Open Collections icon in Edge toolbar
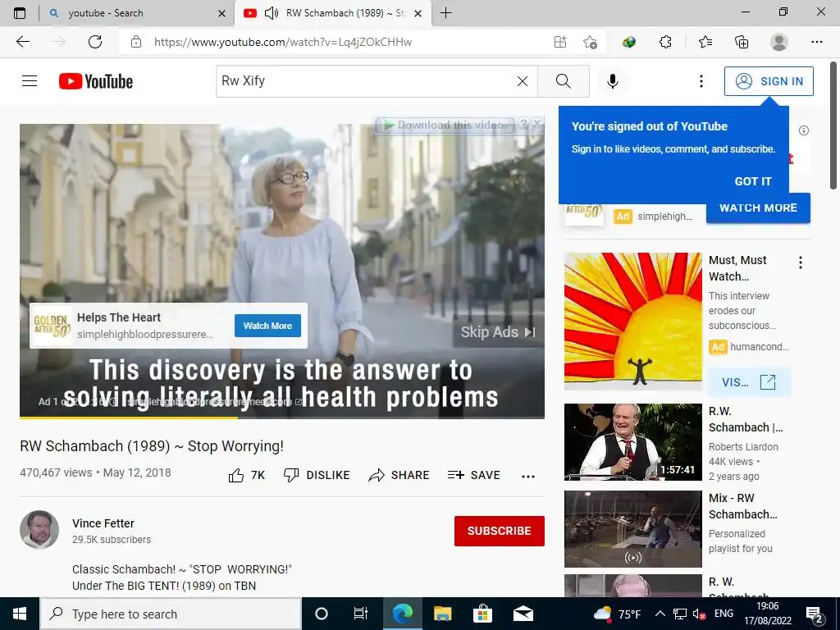 click(x=742, y=42)
